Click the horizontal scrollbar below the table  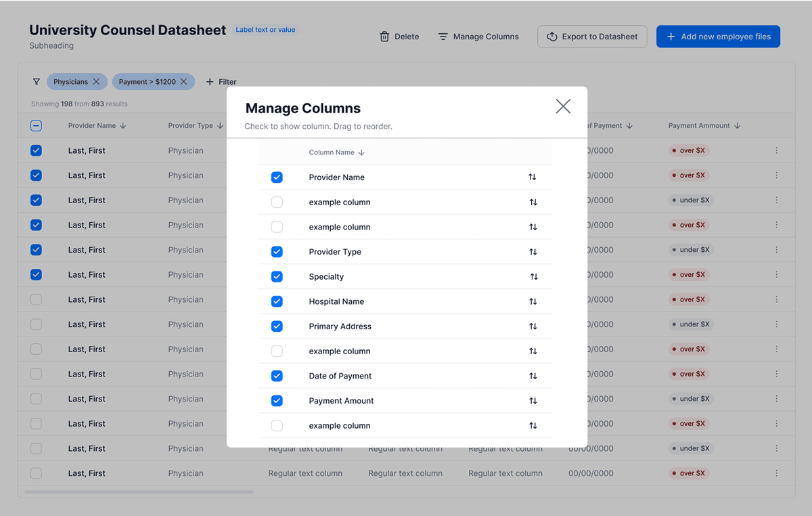pos(139,492)
